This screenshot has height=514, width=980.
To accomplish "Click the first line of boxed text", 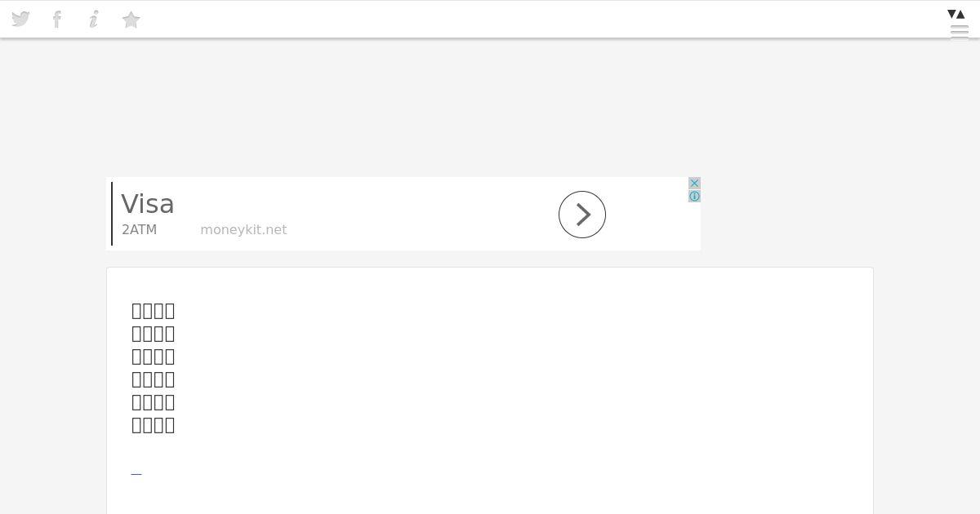I will pyautogui.click(x=154, y=311).
